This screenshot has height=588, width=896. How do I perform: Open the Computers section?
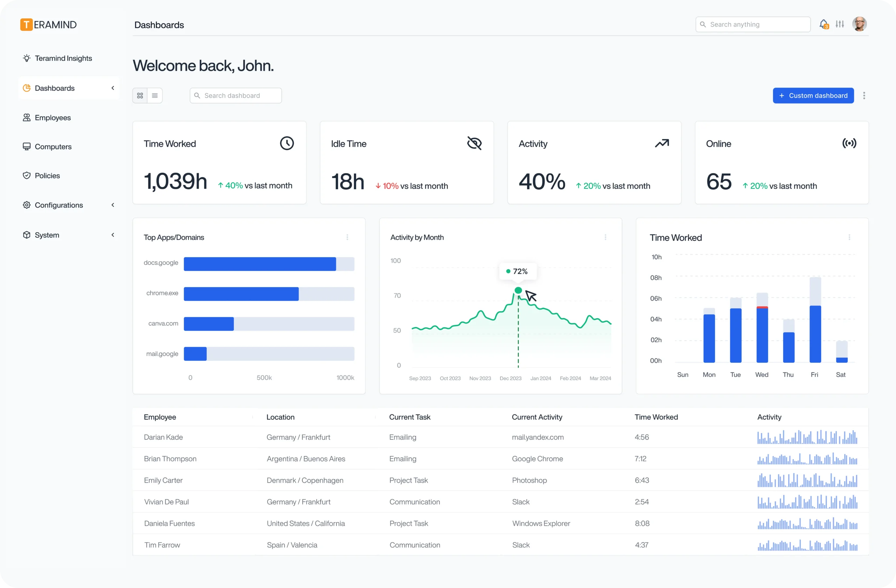[53, 146]
